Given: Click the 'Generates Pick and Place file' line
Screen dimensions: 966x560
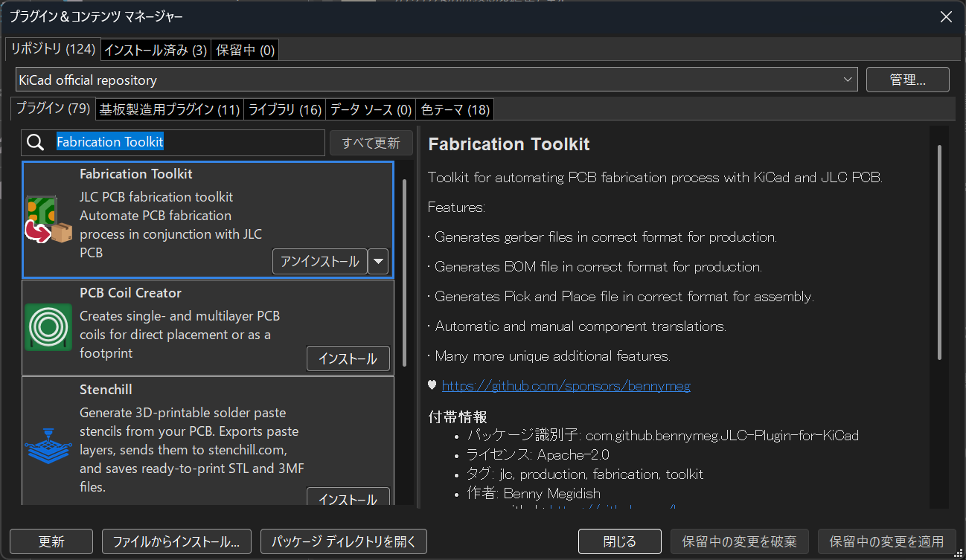Looking at the screenshot, I should 621,297.
